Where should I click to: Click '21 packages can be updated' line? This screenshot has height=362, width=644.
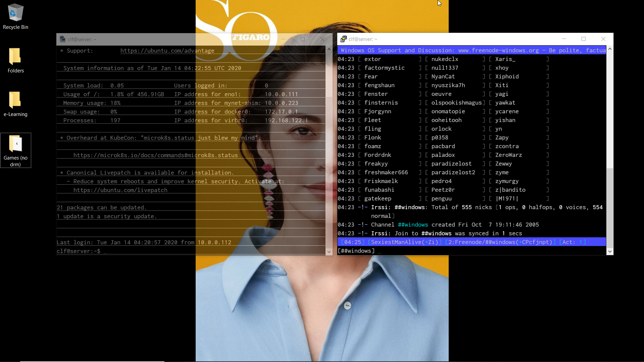click(x=102, y=207)
